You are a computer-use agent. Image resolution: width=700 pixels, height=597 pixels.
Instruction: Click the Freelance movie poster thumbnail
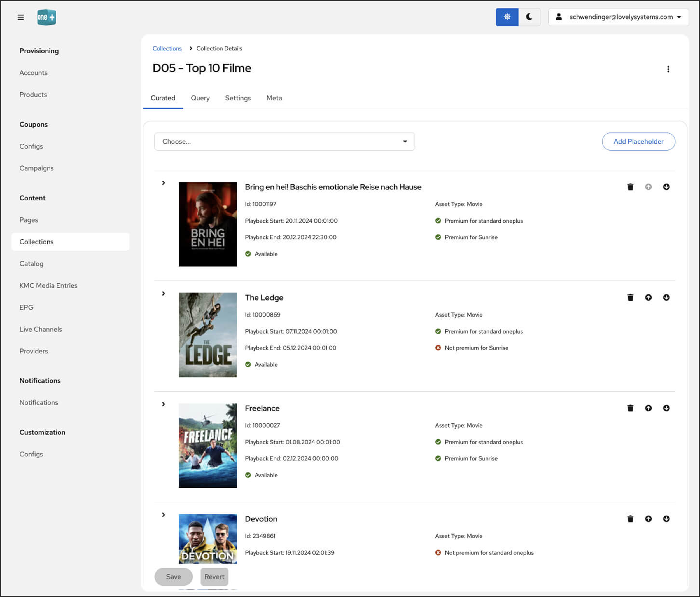[x=207, y=445]
